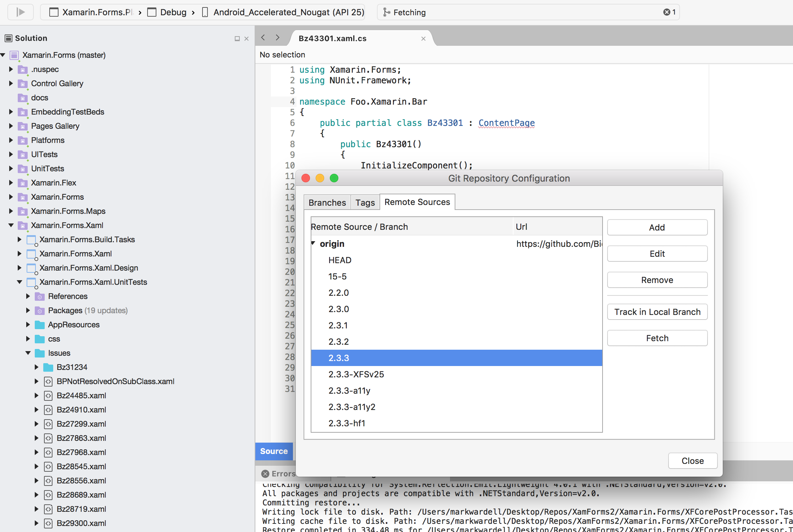Click the AppResources folder icon

click(40, 325)
